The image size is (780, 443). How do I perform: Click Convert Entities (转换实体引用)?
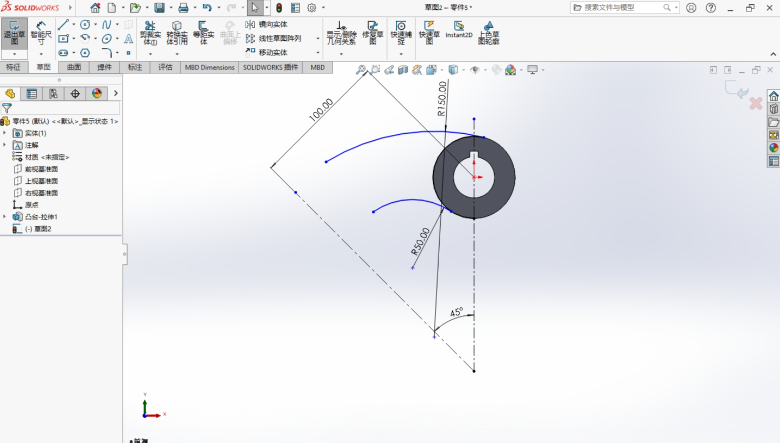177,33
